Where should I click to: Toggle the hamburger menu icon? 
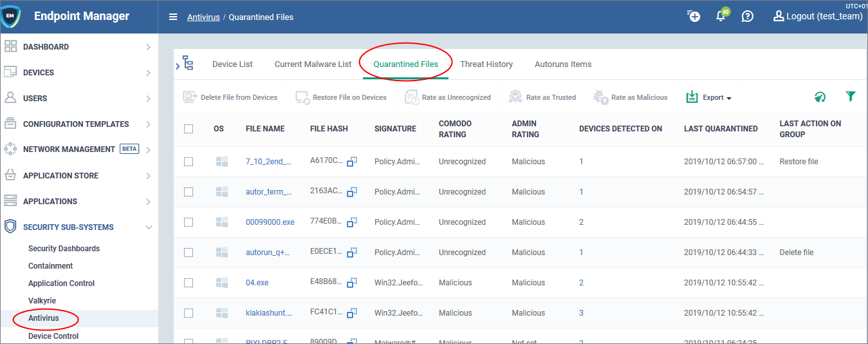pyautogui.click(x=173, y=17)
